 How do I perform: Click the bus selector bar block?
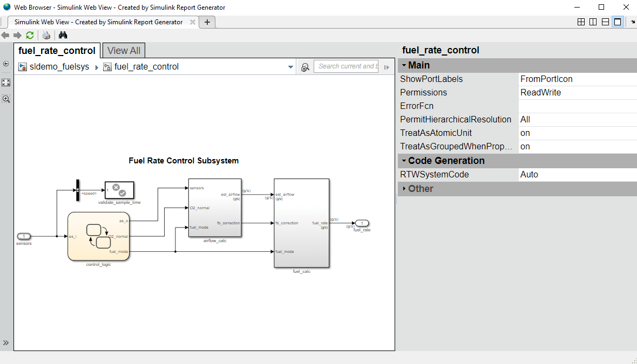pyautogui.click(x=78, y=190)
